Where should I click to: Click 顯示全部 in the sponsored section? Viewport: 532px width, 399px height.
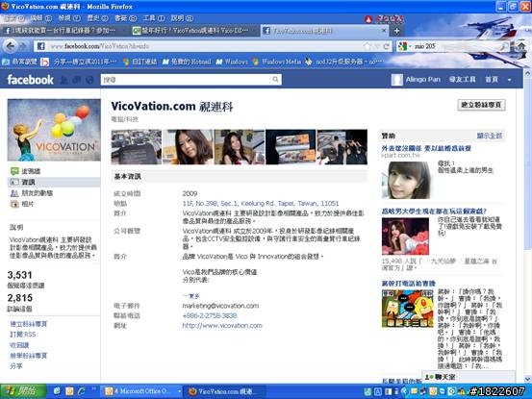tap(490, 136)
